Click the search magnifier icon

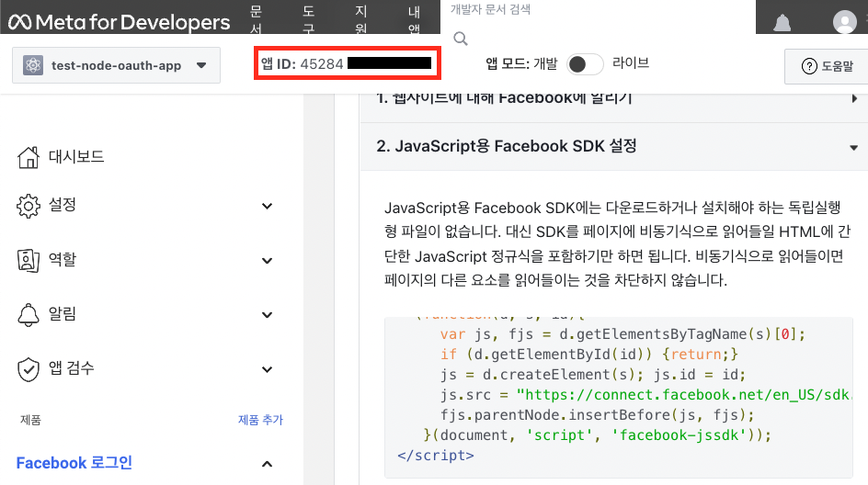click(x=461, y=39)
